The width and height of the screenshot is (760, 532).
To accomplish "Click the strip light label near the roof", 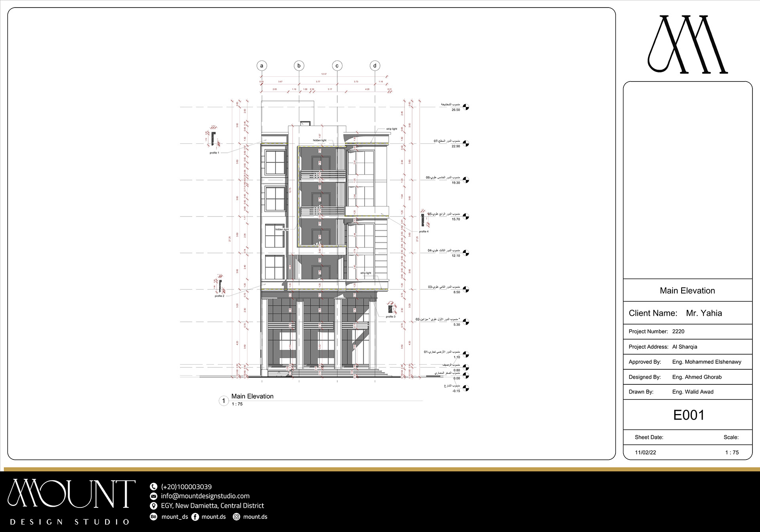I will coord(391,129).
